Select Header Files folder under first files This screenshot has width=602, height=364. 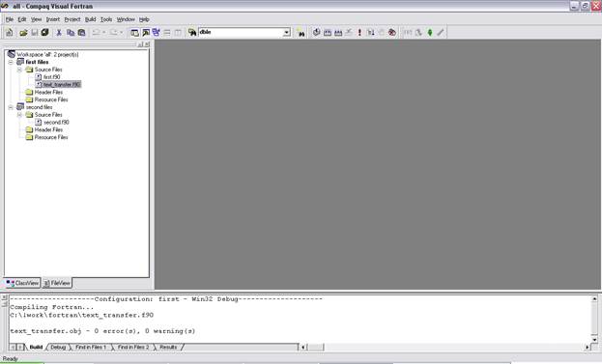click(x=48, y=93)
